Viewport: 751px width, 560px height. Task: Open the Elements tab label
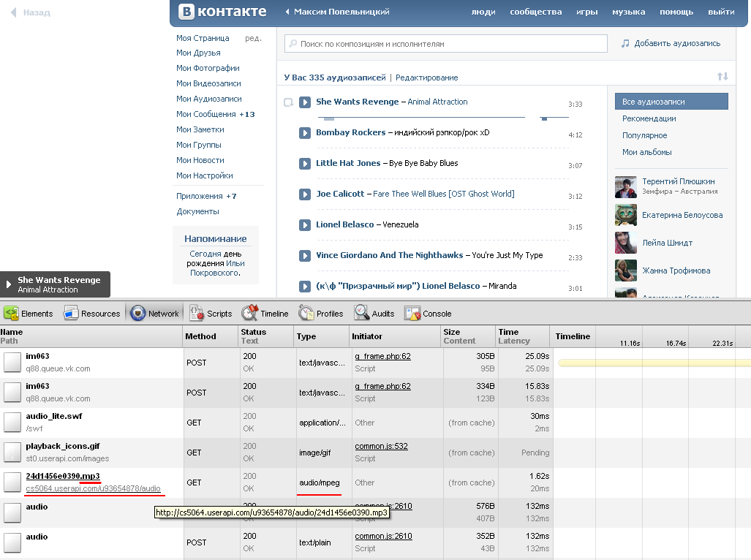click(37, 314)
